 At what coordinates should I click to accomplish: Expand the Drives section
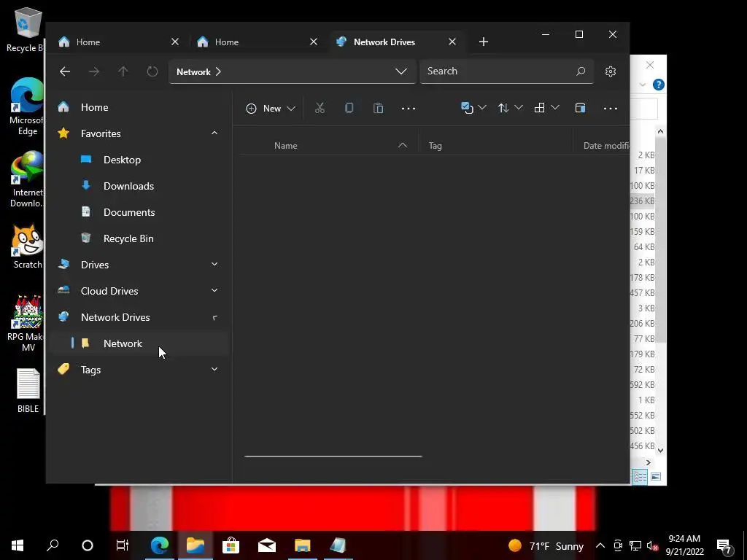click(x=214, y=264)
